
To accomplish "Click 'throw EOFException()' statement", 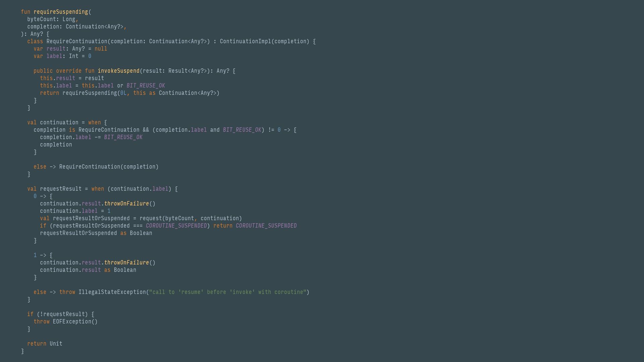I will click(x=66, y=322).
